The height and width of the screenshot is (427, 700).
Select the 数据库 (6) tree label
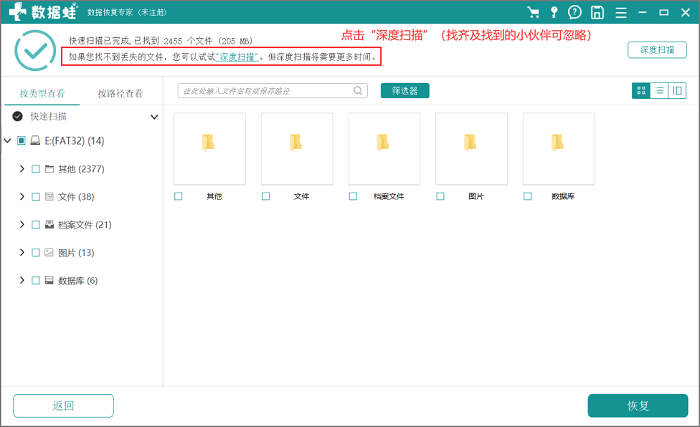(78, 280)
